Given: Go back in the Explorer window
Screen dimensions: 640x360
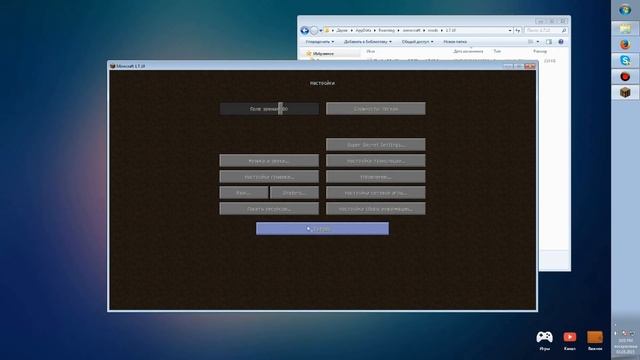Looking at the screenshot, I should (304, 31).
